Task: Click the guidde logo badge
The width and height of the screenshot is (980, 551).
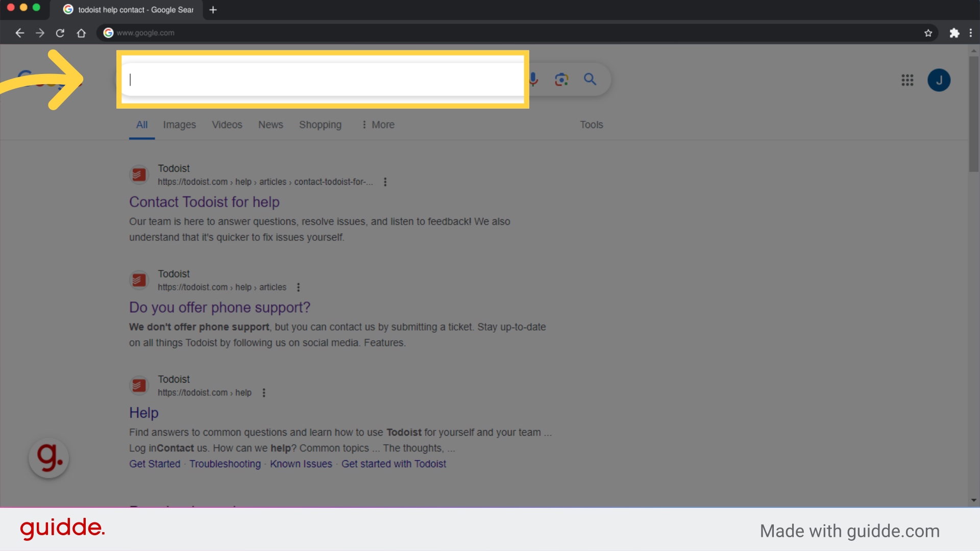Action: (48, 458)
